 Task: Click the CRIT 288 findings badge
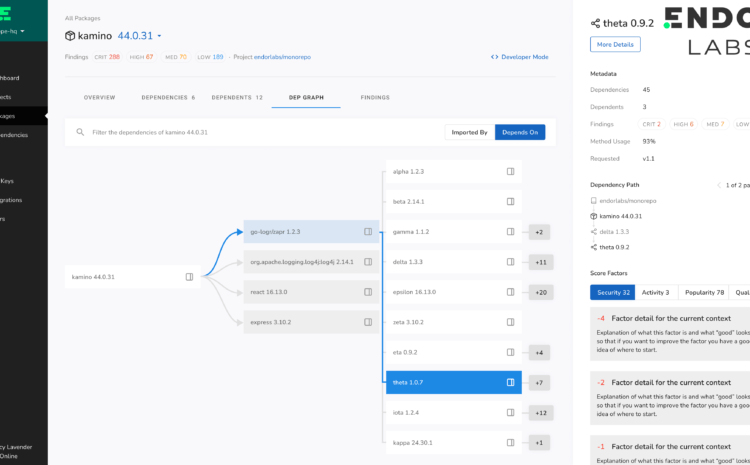[107, 57]
